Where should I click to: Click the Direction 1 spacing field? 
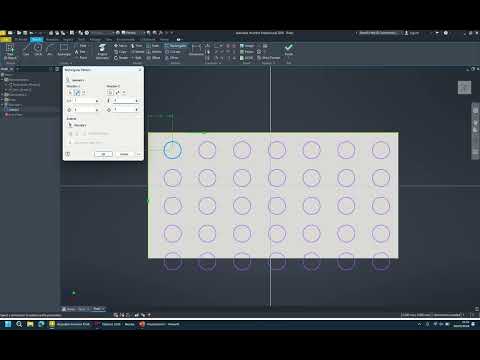point(85,110)
